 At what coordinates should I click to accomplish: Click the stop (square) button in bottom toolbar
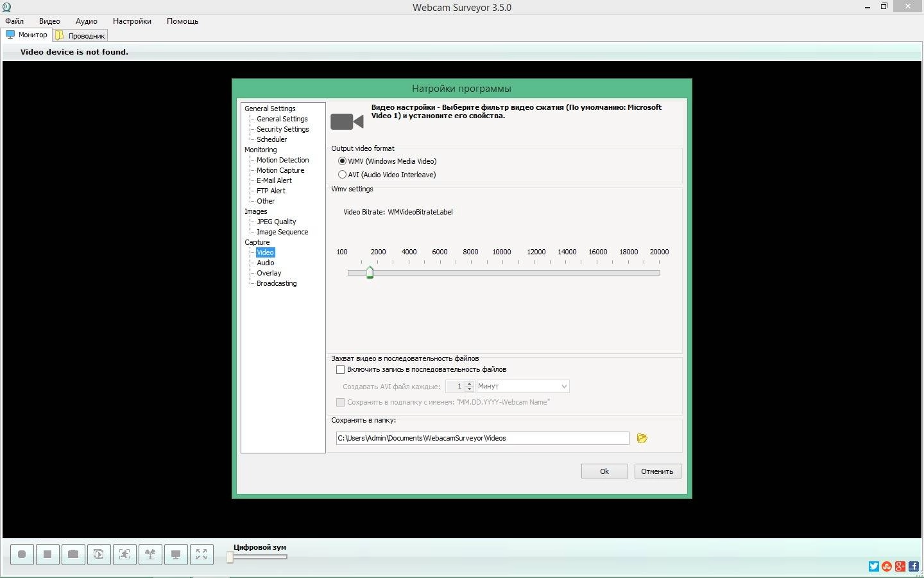47,554
